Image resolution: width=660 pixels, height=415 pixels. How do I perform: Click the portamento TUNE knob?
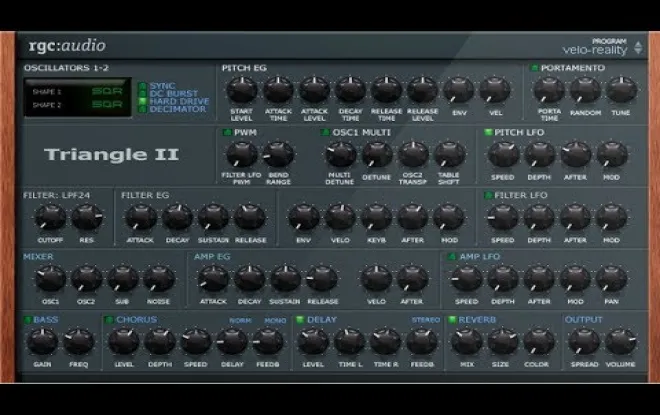click(621, 90)
